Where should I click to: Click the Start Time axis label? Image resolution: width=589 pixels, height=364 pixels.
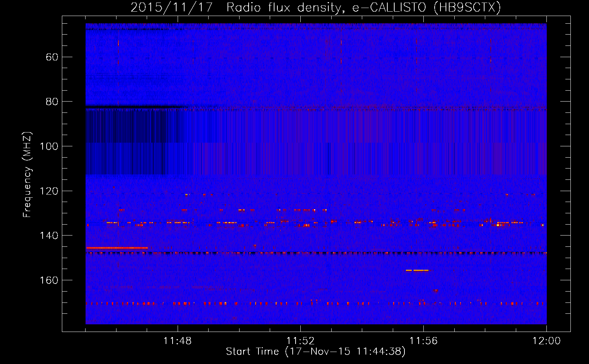tap(316, 352)
